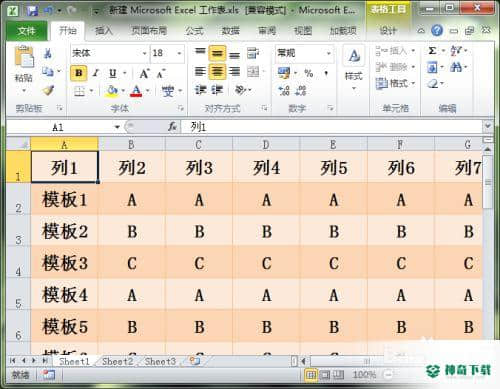This screenshot has height=389, width=500.
Task: Select cell containing 模板3
Action: (65, 263)
